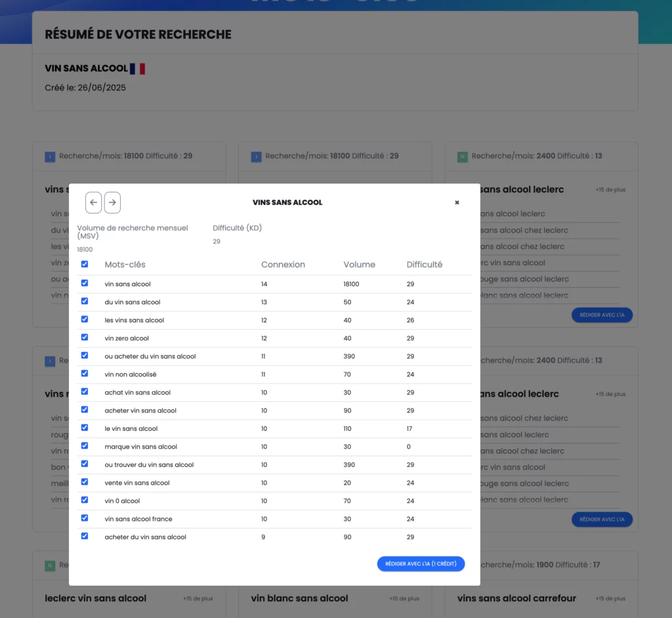
Task: Expand +15 de plus on vins sans alcool carrefour
Action: [x=610, y=598]
